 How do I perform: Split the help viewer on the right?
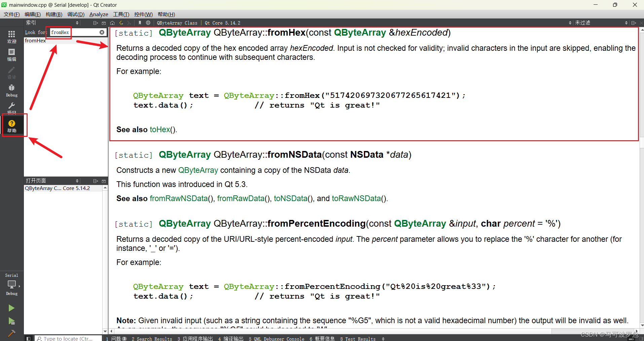pos(634,23)
